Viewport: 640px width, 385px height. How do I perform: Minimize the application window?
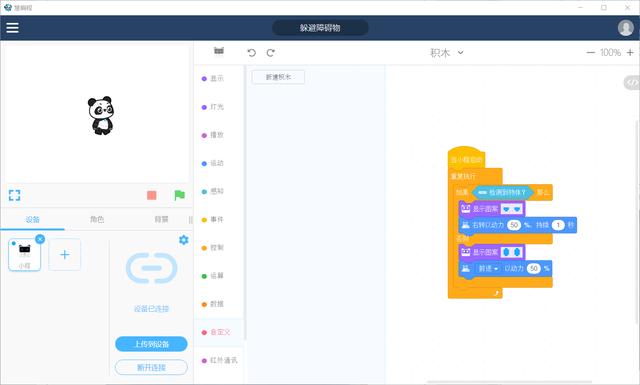(580, 7)
